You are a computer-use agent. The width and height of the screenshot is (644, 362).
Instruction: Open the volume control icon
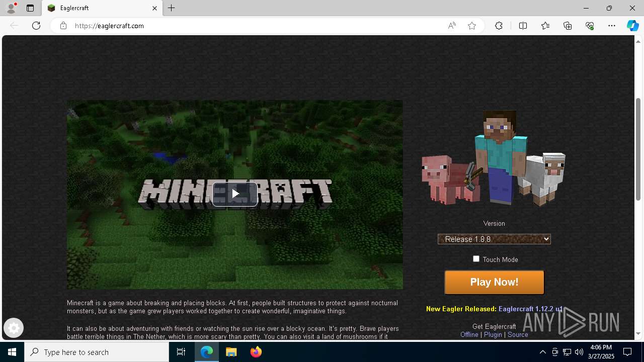[x=579, y=352]
